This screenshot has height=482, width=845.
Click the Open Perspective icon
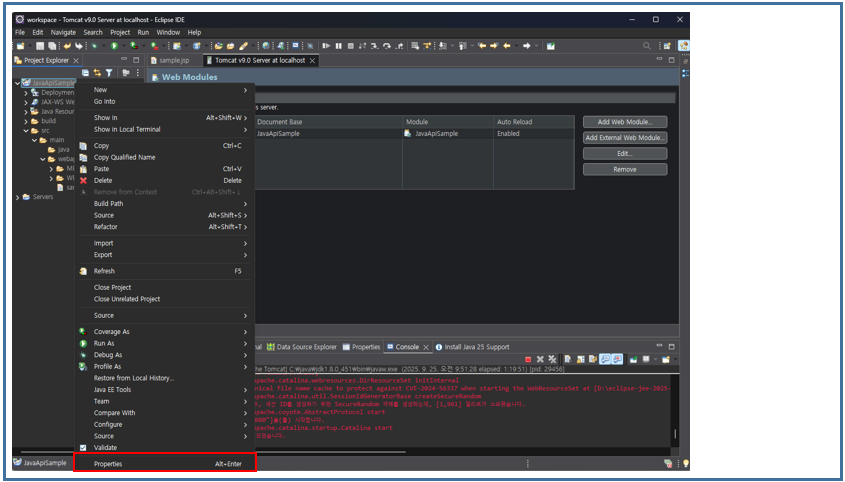667,46
